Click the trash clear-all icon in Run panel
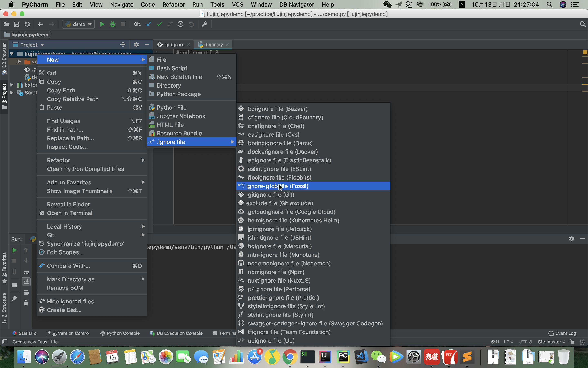This screenshot has height=368, width=588. click(x=26, y=303)
